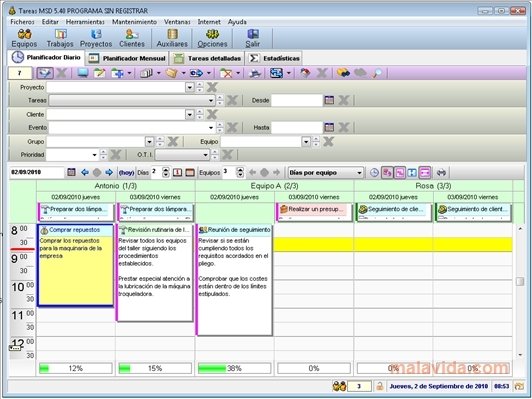
Task: Open the Opciones settings
Action: point(212,38)
